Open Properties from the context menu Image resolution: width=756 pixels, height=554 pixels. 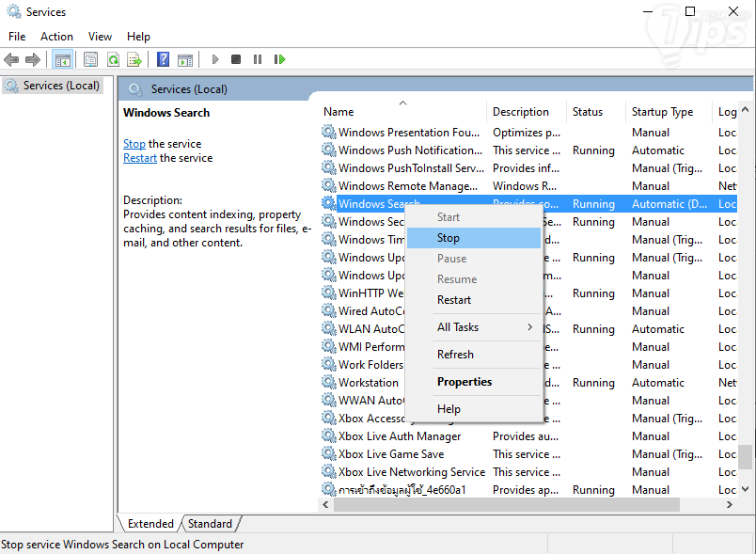(x=465, y=382)
